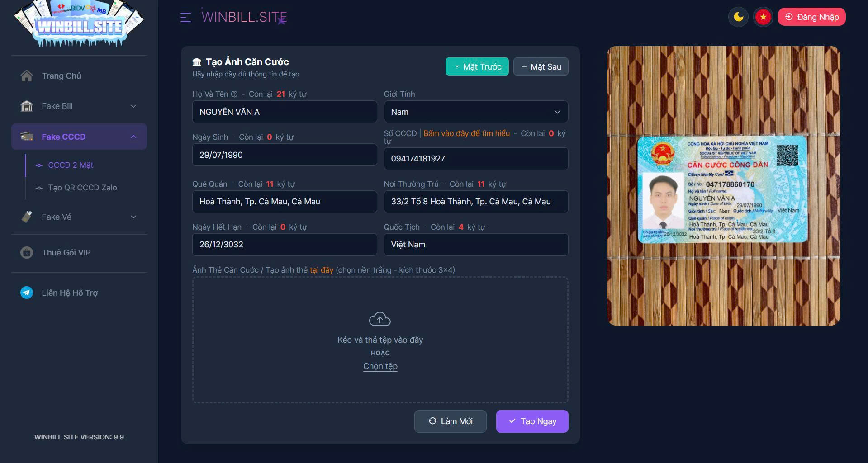
Task: Switch to the Mặt Sau tab
Action: [541, 66]
